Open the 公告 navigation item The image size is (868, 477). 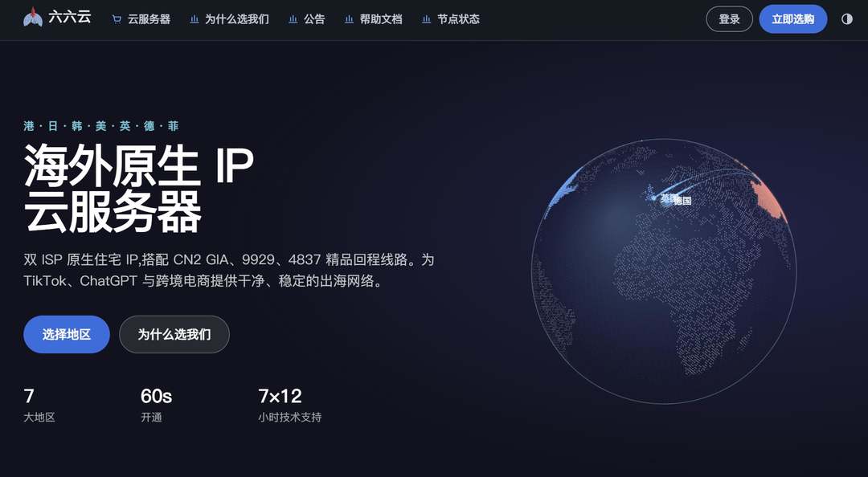314,19
